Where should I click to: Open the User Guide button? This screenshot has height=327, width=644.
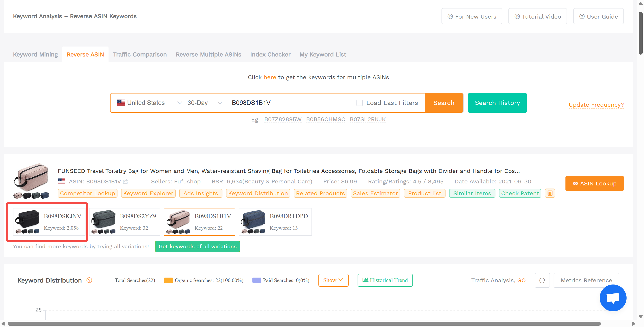pos(598,16)
